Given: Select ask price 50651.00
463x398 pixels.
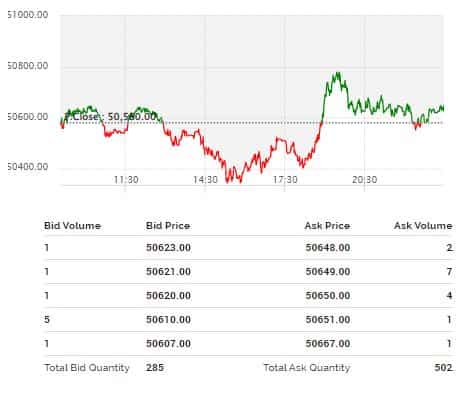Looking at the screenshot, I should (x=328, y=320).
